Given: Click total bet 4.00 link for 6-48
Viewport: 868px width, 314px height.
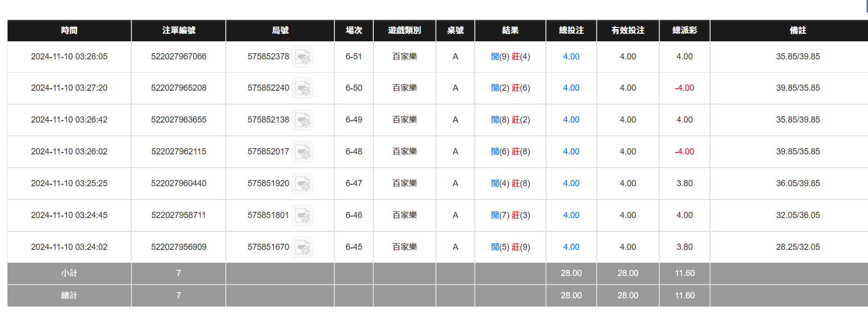Looking at the screenshot, I should [x=571, y=152].
